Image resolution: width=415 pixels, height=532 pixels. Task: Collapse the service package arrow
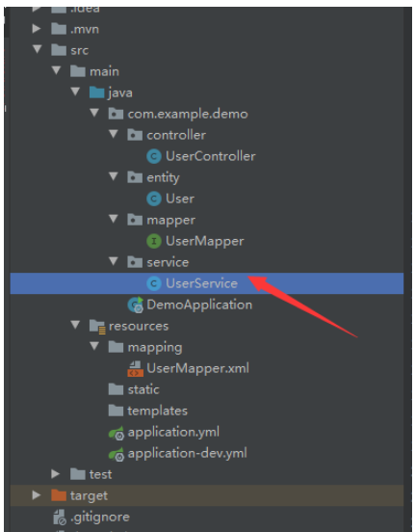point(114,261)
